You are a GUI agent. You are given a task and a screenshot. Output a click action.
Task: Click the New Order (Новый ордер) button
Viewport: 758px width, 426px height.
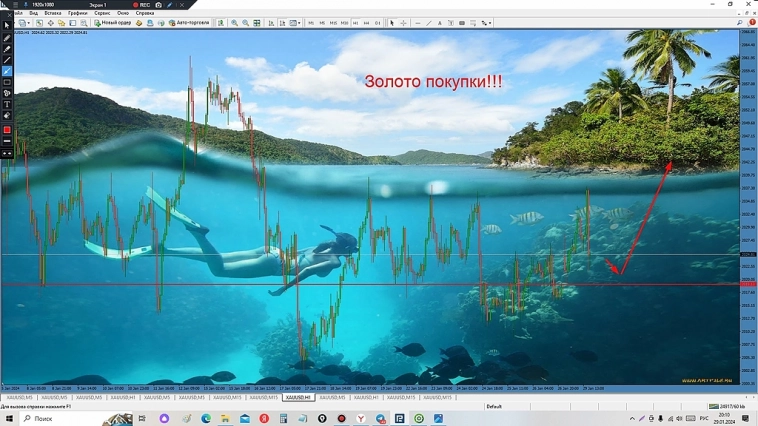(113, 23)
